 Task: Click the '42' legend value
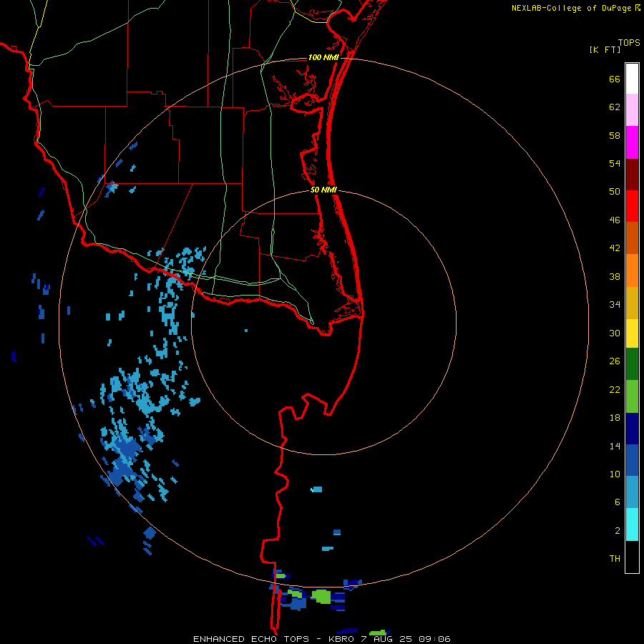click(x=615, y=248)
